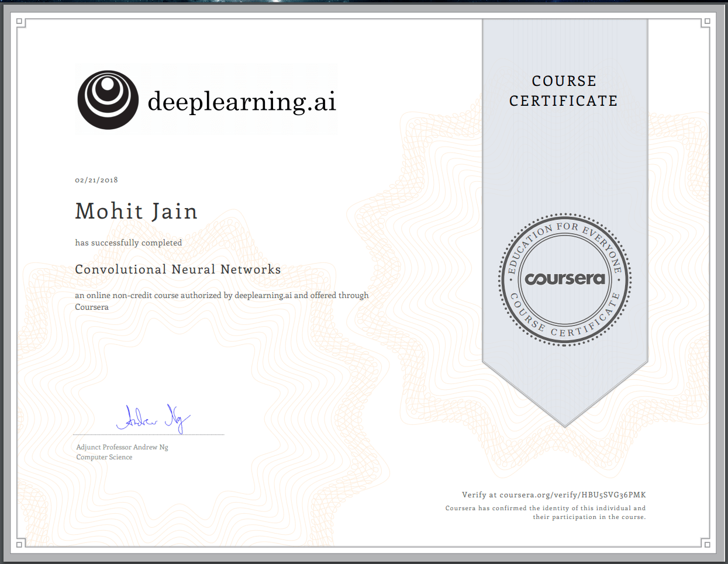Click the Computer Science text under the signature
Image resolution: width=728 pixels, height=564 pixels.
click(104, 457)
